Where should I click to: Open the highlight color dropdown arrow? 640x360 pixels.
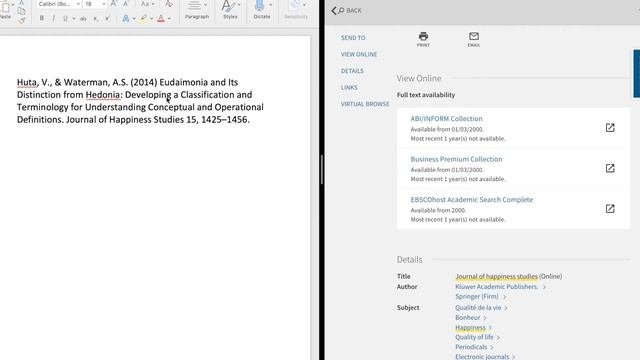tap(151, 18)
